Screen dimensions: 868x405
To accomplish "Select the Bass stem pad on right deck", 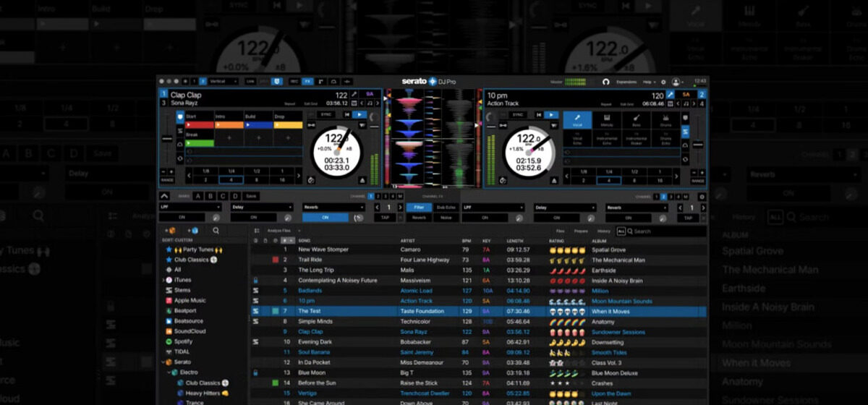I will pyautogui.click(x=637, y=120).
